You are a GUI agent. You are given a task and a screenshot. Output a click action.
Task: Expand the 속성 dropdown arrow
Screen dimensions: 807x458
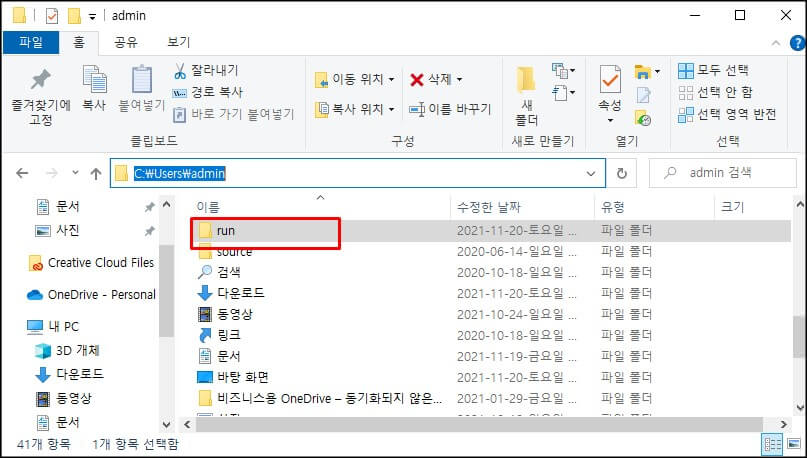[x=610, y=120]
